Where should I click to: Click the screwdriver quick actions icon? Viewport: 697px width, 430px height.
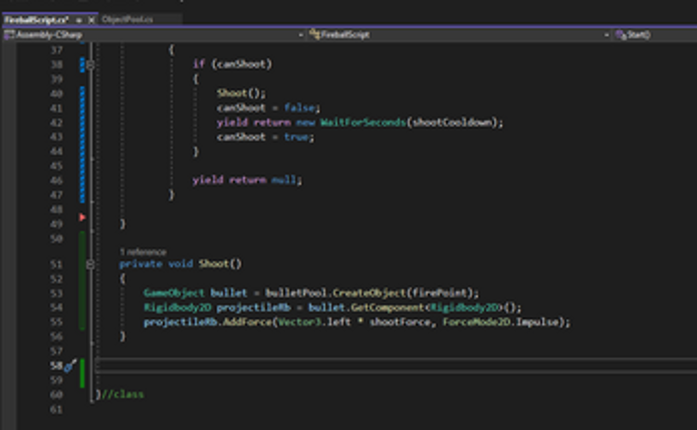point(69,367)
